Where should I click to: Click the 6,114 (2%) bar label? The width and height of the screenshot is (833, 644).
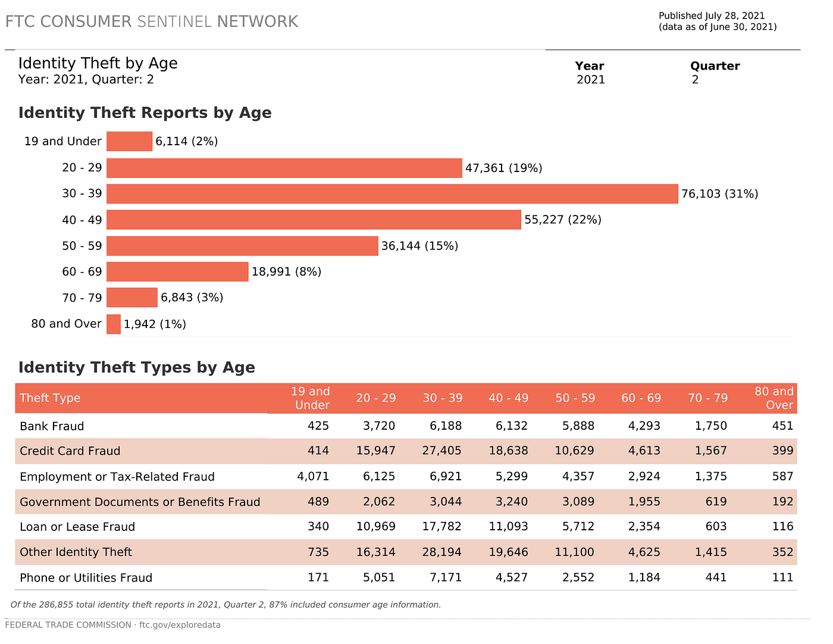click(187, 142)
